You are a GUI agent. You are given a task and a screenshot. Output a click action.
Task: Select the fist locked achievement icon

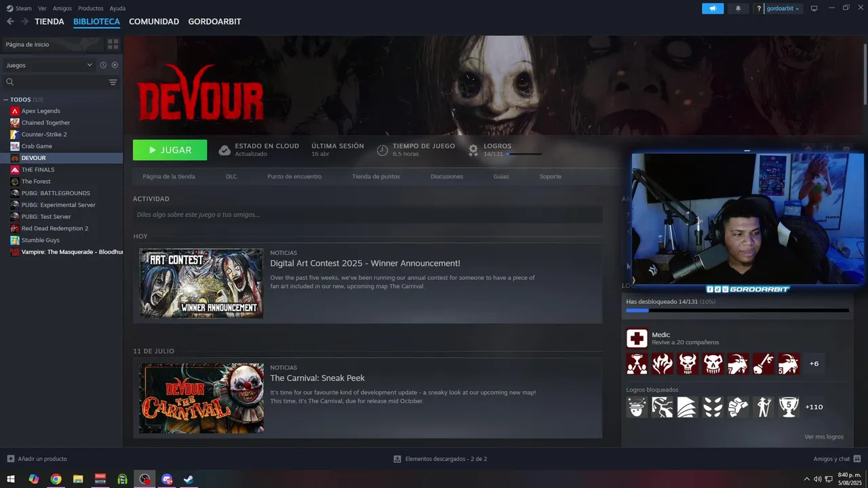[x=738, y=407]
